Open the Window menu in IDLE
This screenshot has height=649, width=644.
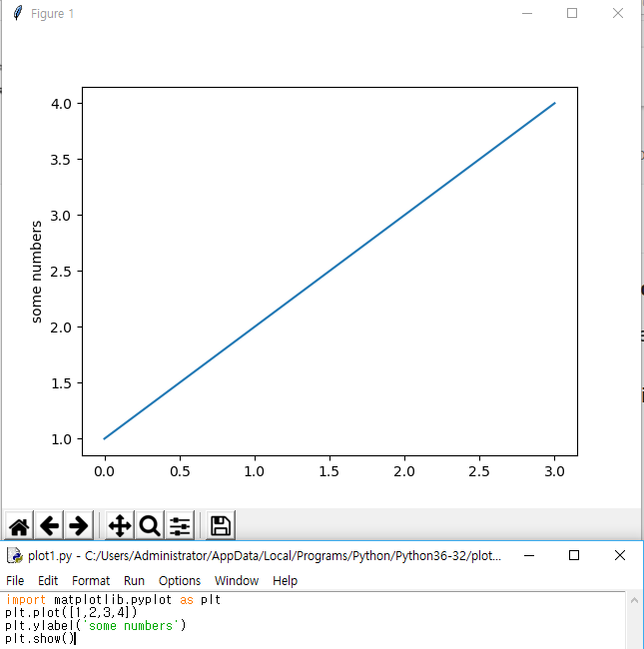point(237,581)
